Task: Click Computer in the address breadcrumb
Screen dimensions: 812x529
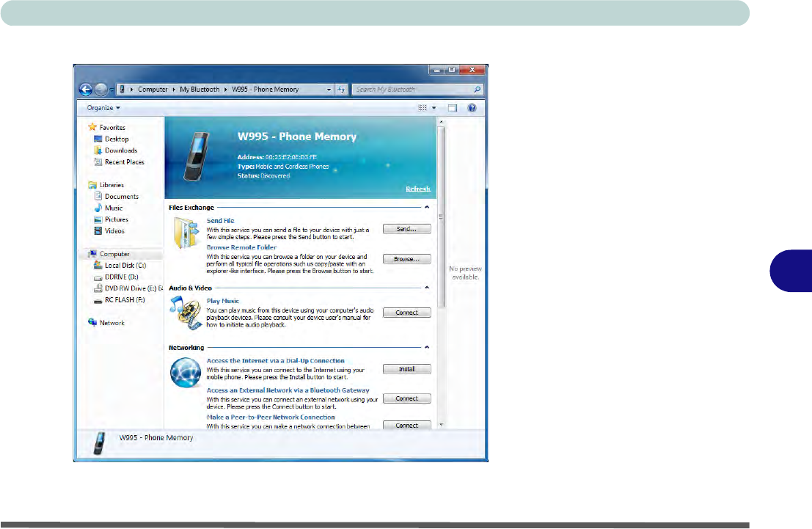Action: coord(153,90)
